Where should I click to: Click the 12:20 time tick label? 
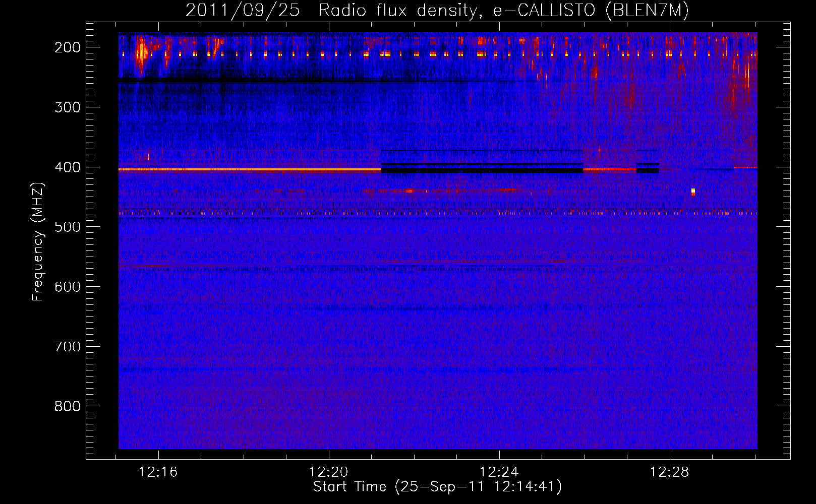pyautogui.click(x=329, y=472)
